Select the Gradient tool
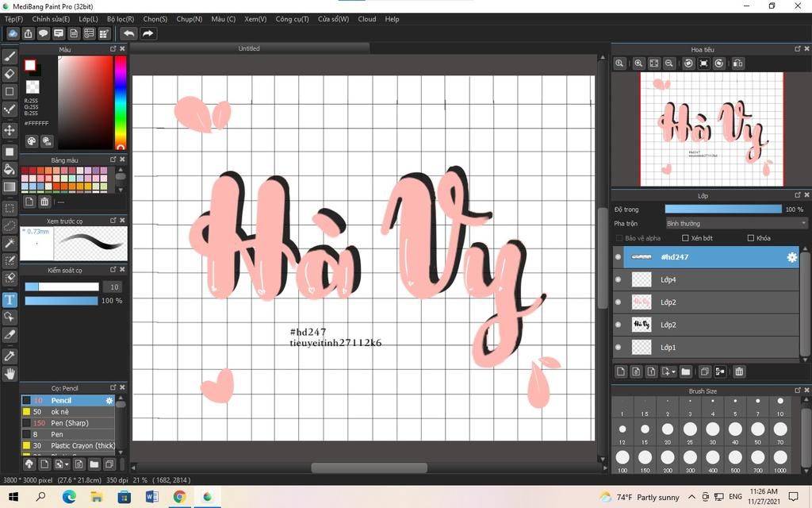The image size is (812, 508). (x=10, y=187)
